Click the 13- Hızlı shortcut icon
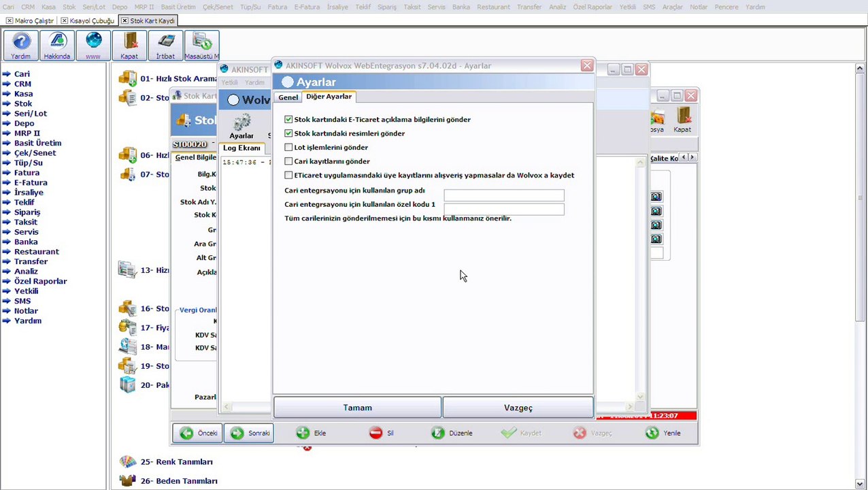 pyautogui.click(x=128, y=270)
